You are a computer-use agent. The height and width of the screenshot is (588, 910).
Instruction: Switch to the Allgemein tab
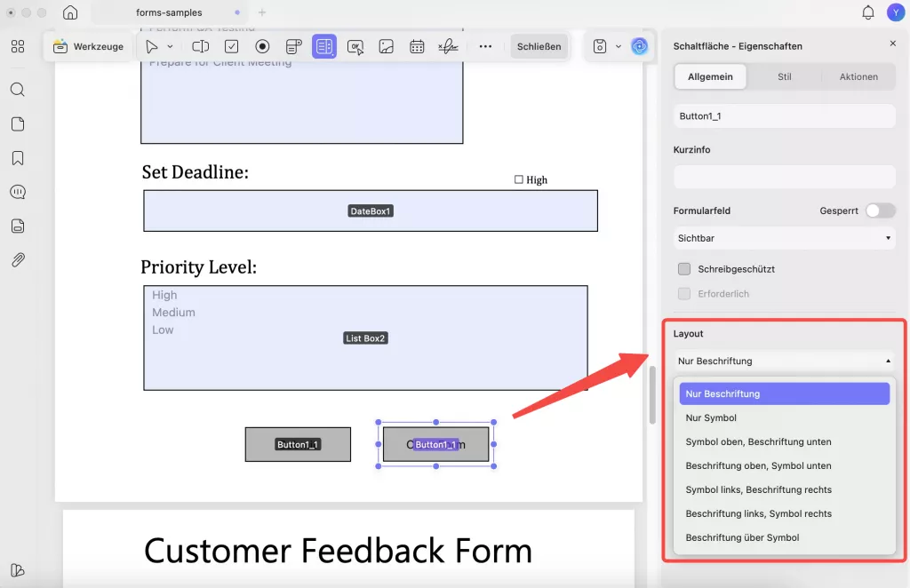click(710, 76)
